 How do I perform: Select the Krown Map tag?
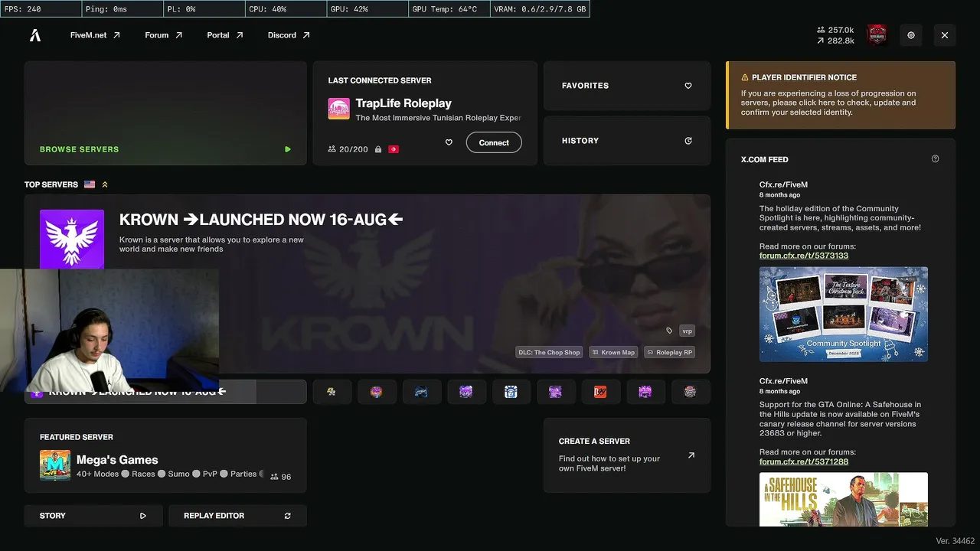tap(613, 352)
